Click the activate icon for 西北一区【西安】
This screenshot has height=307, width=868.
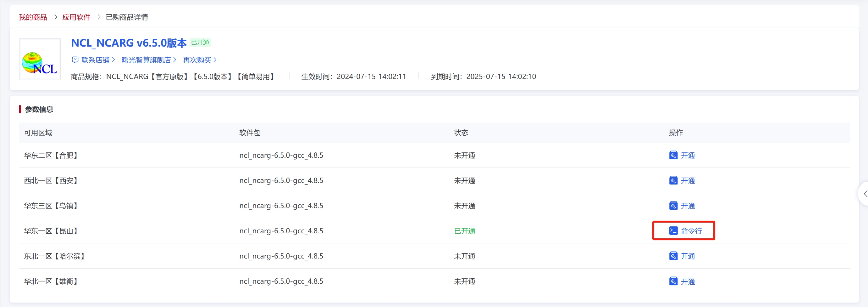(x=673, y=180)
